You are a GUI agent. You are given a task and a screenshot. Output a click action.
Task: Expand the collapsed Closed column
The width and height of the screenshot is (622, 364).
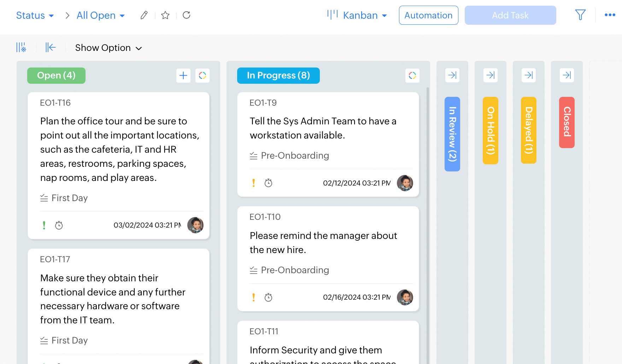[567, 75]
